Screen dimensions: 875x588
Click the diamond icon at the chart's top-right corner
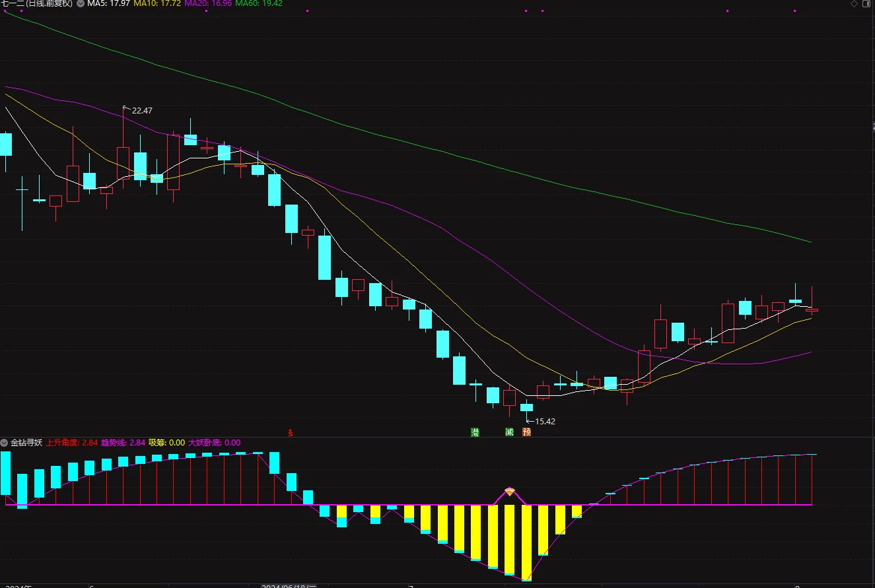pos(854,3)
